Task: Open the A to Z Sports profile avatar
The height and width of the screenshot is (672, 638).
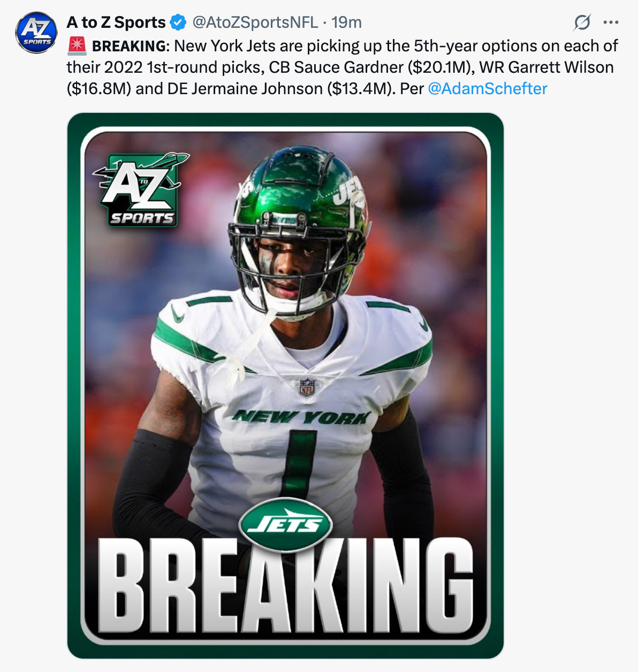Action: pos(36,33)
